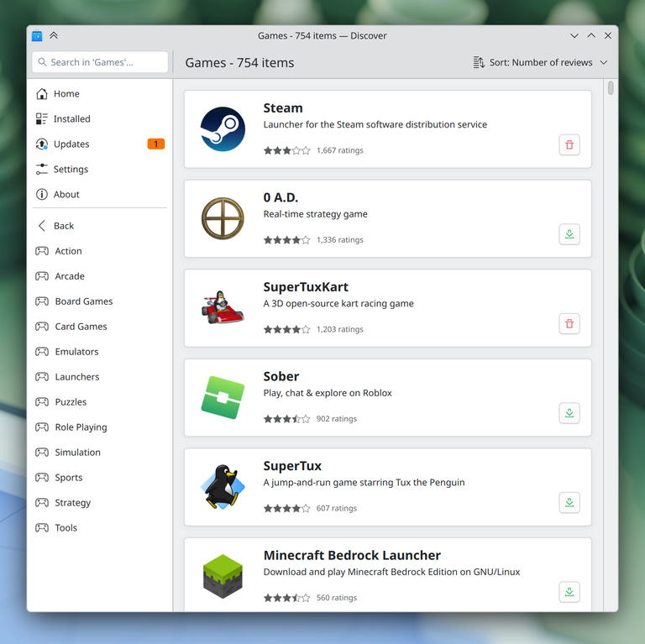
Task: Go to the Updates page
Action: (71, 144)
